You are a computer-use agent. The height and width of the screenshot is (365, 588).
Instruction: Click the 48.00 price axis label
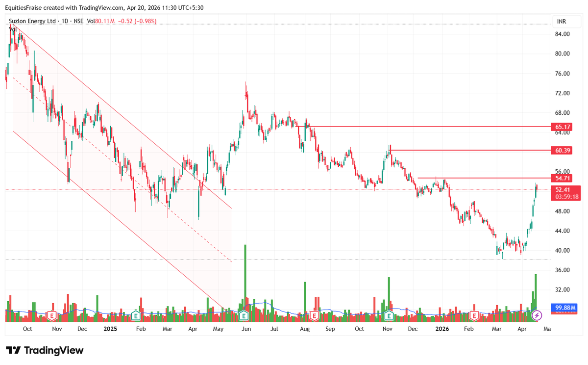[563, 211]
